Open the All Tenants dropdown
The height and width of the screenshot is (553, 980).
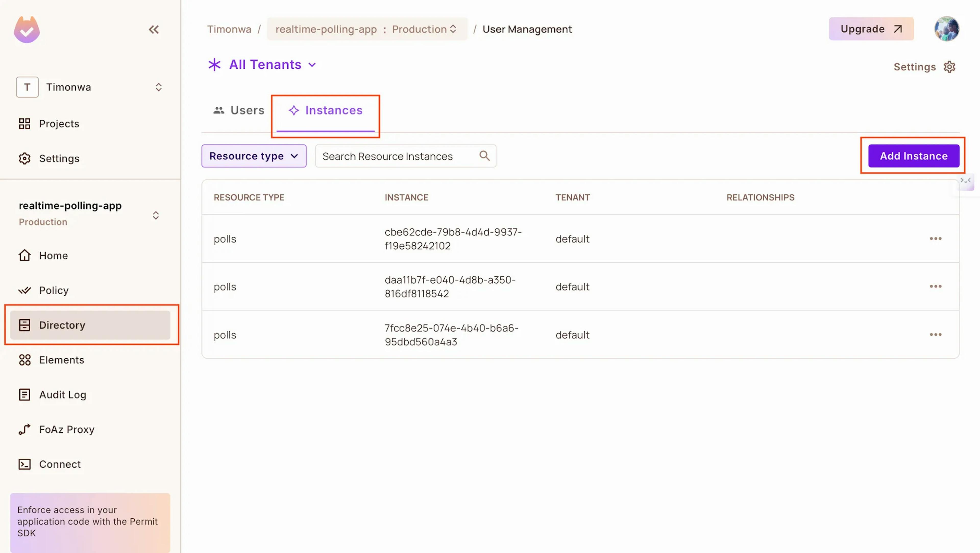[x=265, y=65]
